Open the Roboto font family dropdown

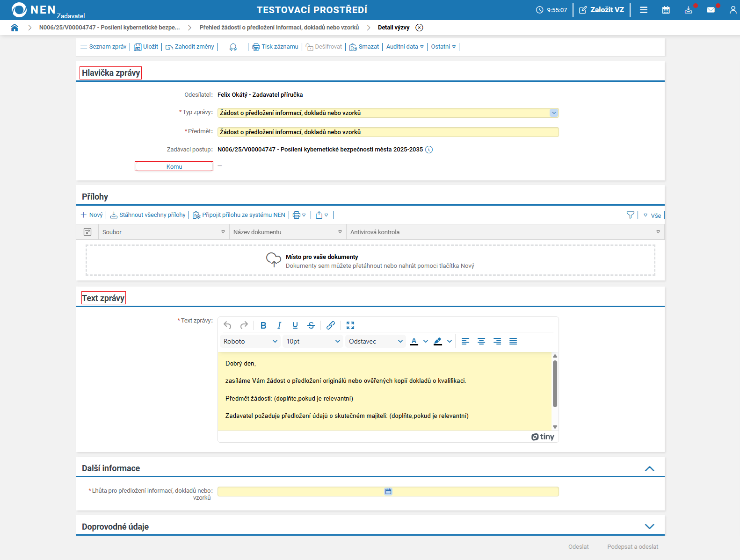pos(250,341)
